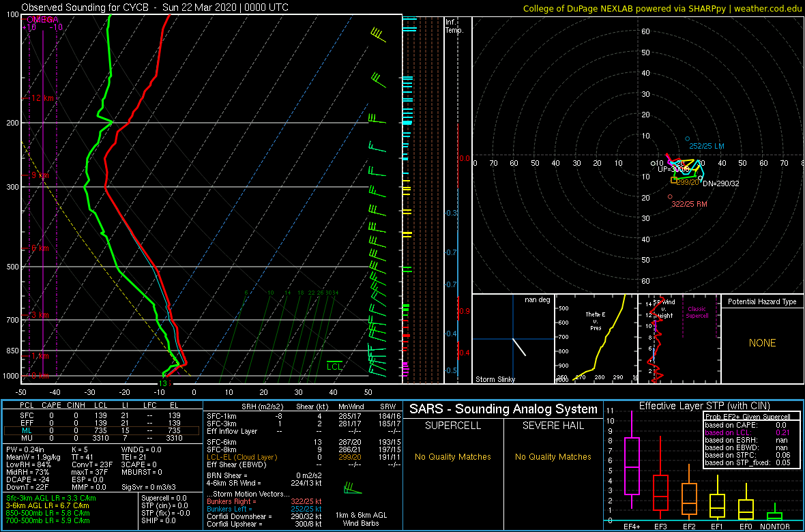The image size is (805, 532).
Task: Click the MeanW = 1.9g/kg value
Action: coord(32,456)
